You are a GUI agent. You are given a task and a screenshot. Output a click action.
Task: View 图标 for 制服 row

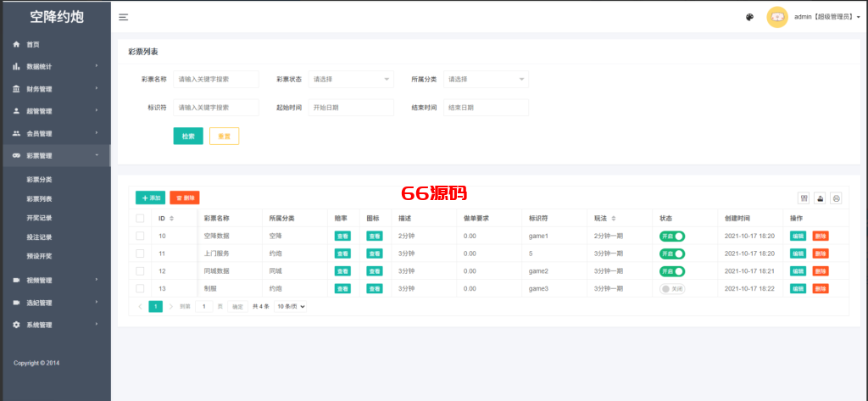[375, 288]
